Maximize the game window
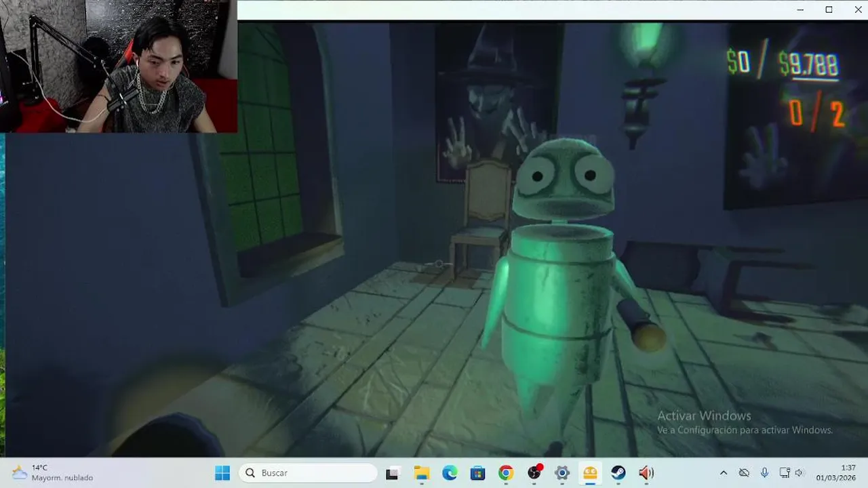 coord(829,9)
